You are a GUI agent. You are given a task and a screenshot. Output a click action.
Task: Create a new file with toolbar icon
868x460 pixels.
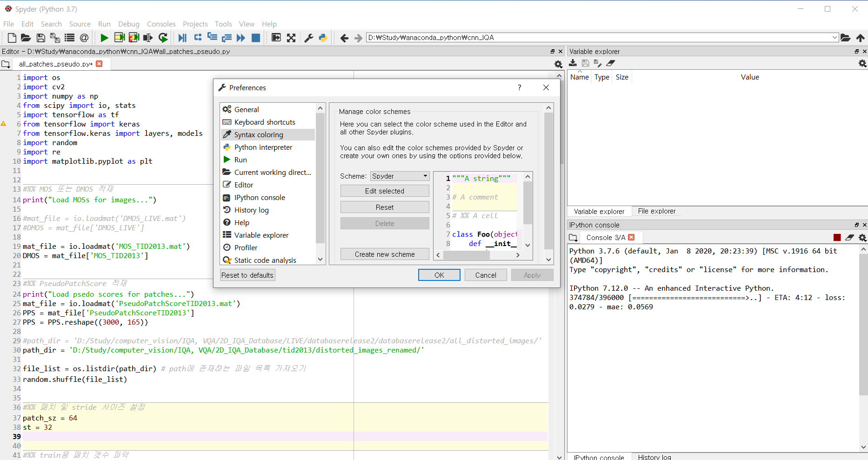[12, 38]
